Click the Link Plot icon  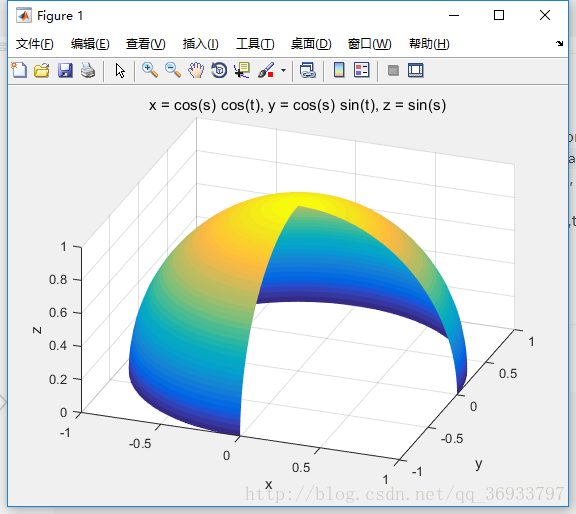[x=307, y=70]
